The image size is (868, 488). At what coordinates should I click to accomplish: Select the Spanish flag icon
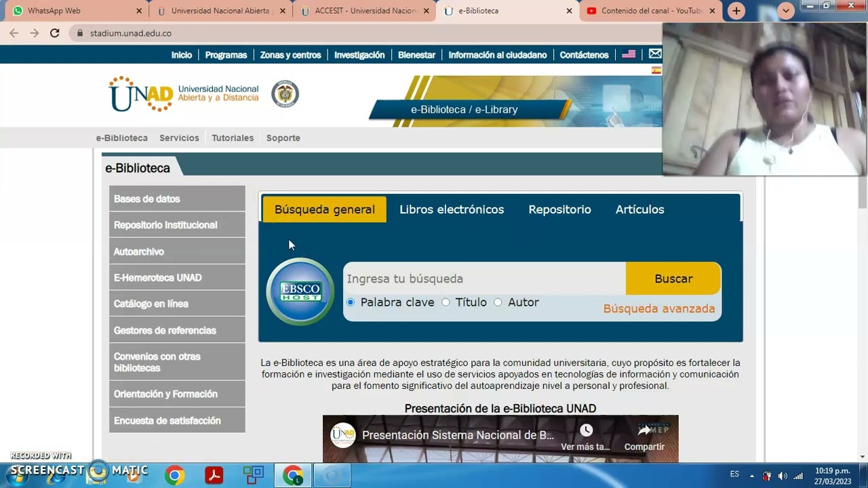pyautogui.click(x=656, y=70)
